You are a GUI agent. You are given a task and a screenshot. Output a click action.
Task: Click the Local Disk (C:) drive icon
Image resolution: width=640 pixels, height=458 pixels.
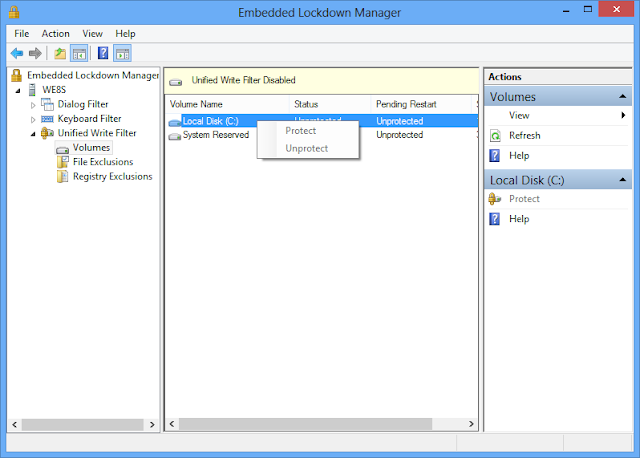[x=175, y=122]
